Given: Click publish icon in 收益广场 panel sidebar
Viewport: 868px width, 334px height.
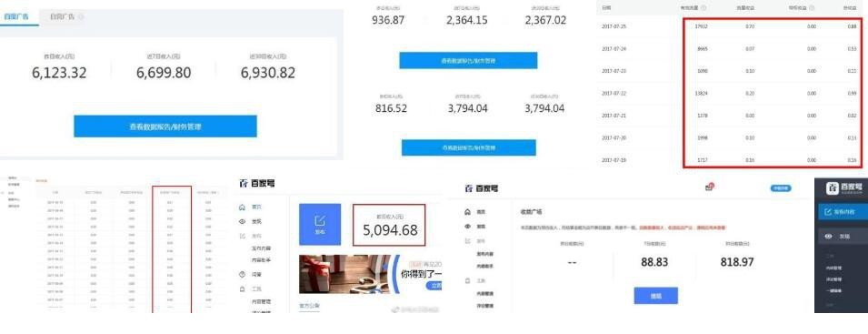Looking at the screenshot, I should (467, 241).
